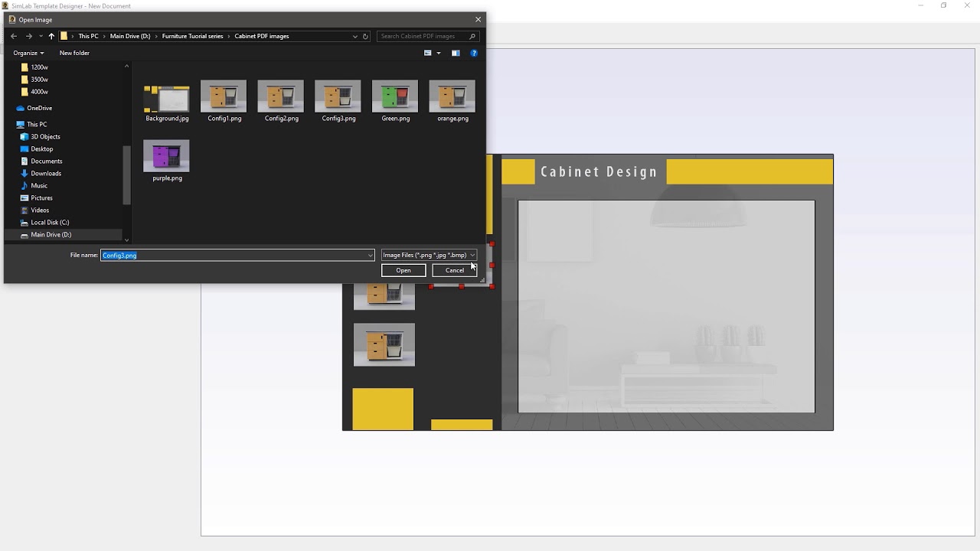980x551 pixels.
Task: Click the Change your view icon
Action: [x=428, y=53]
